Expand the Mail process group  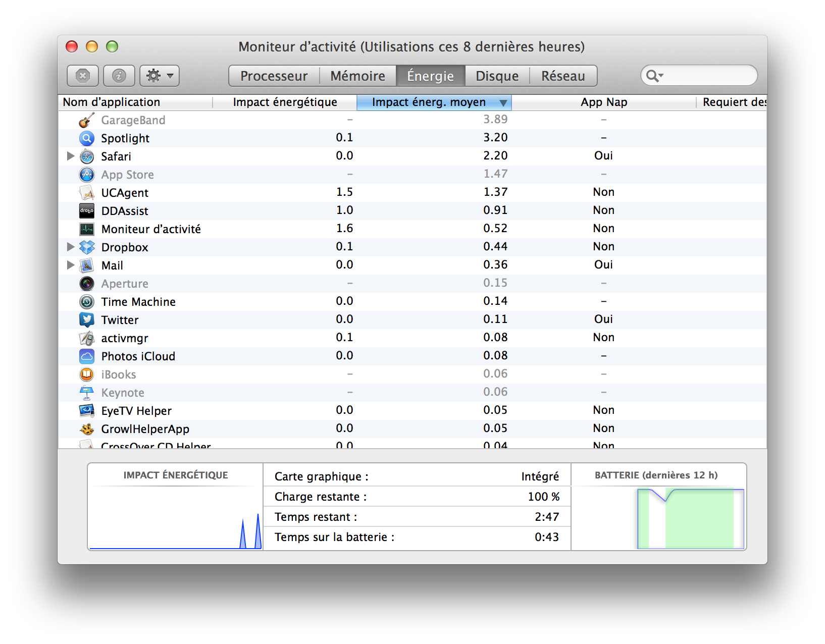pos(71,265)
